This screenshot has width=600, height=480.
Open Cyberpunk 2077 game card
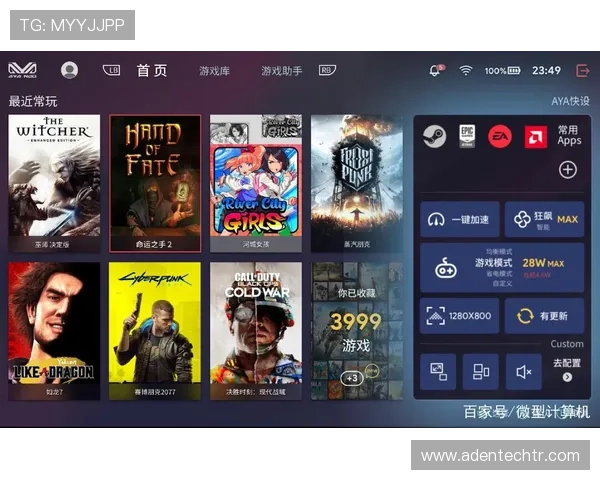(155, 331)
